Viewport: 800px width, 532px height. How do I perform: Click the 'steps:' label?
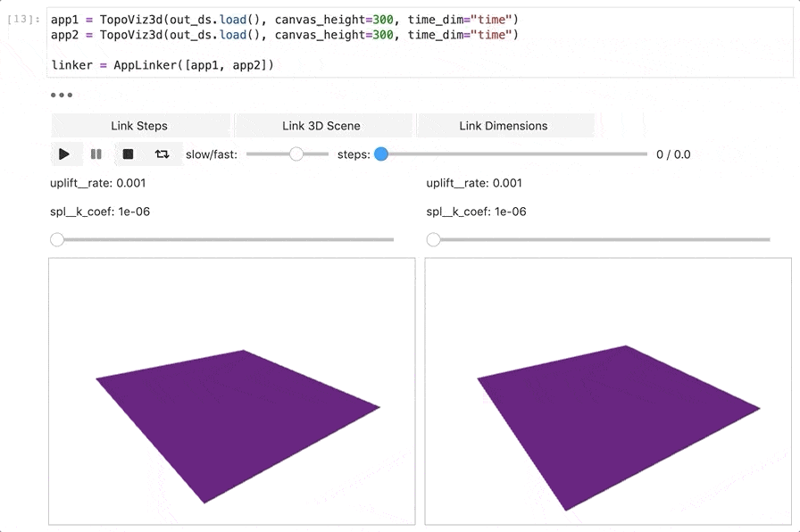tap(354, 154)
